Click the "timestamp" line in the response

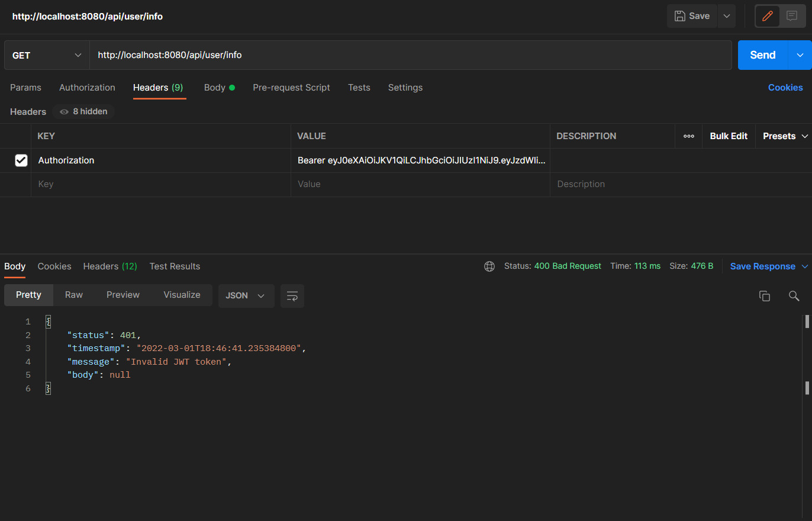pyautogui.click(x=186, y=349)
